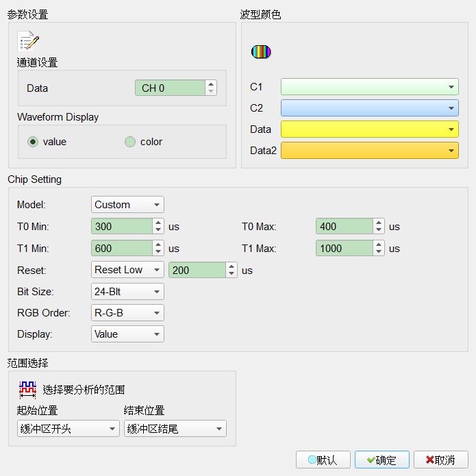
Task: Click the Chip Setting heading
Action: (x=35, y=179)
